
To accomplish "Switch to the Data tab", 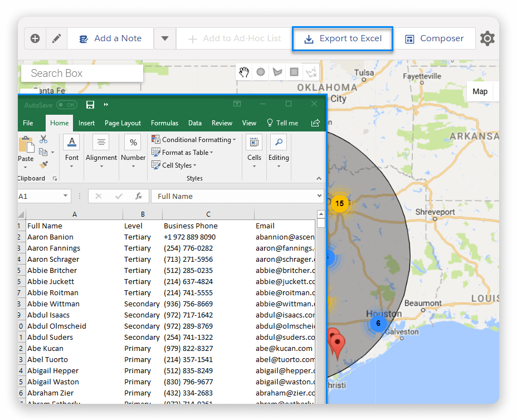I will tap(195, 123).
